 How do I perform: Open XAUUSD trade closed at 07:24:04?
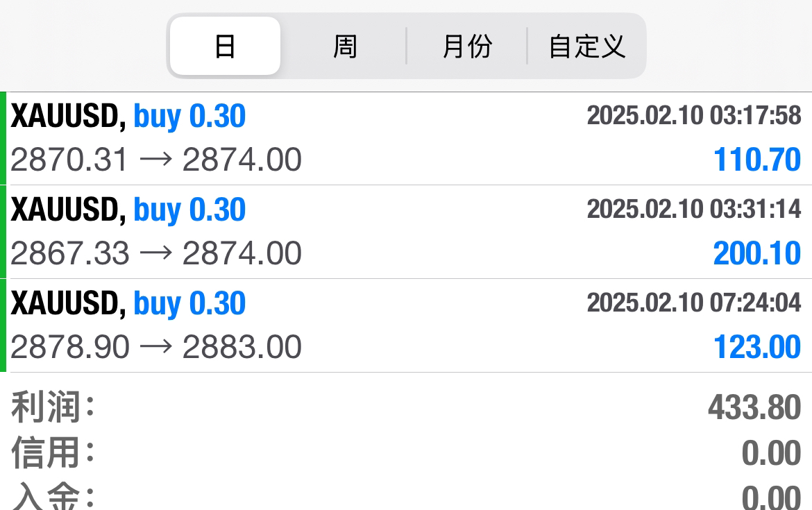(x=406, y=325)
